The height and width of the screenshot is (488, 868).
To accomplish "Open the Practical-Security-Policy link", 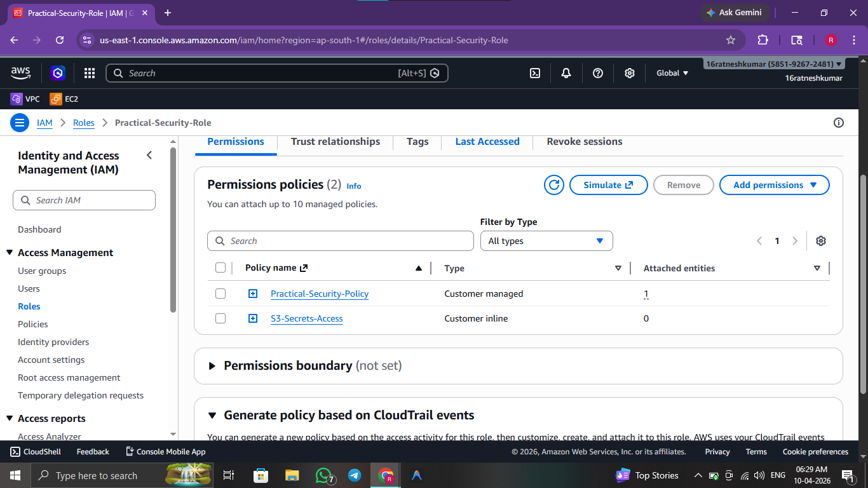I will pos(320,294).
